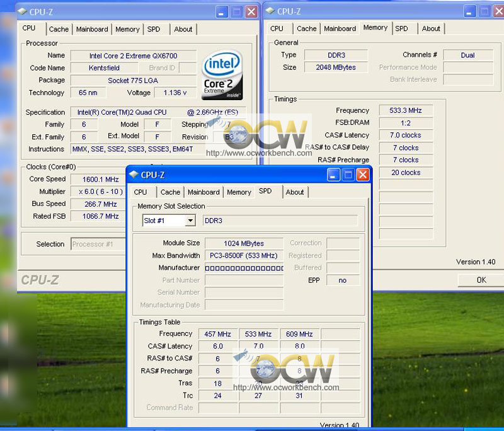
Task: Close the front SPD CPU-Z window
Action: tap(363, 175)
